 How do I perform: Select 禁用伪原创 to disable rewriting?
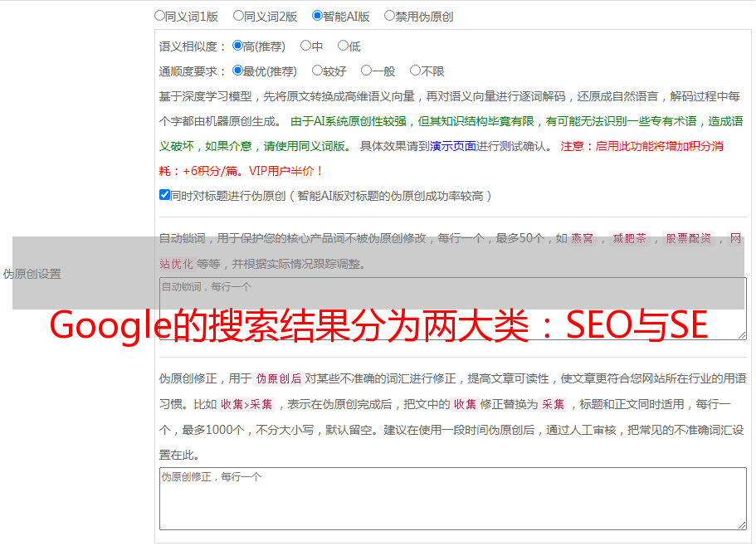tap(389, 16)
